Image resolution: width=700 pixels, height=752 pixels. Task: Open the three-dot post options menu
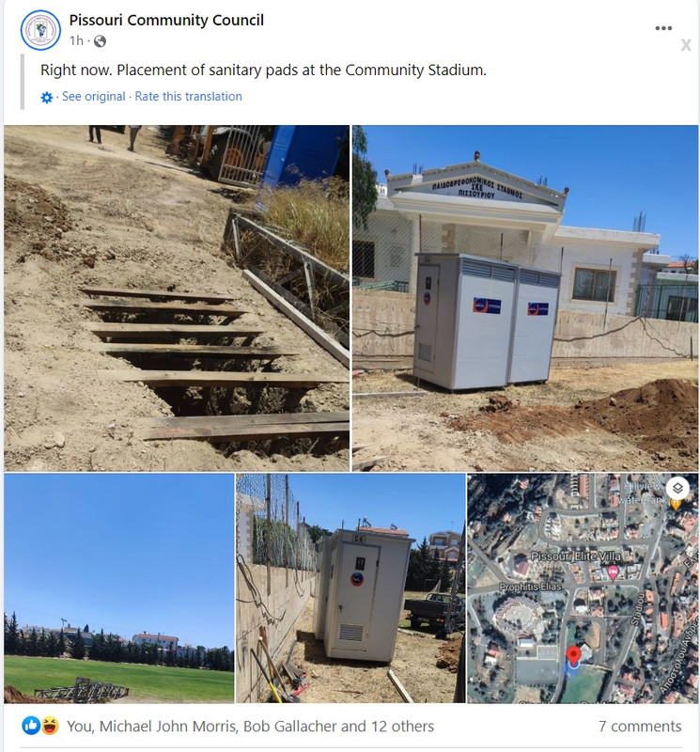[663, 28]
